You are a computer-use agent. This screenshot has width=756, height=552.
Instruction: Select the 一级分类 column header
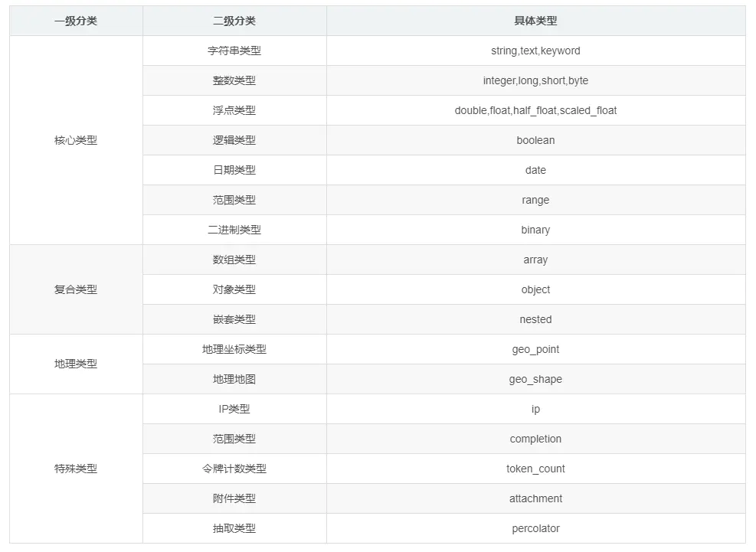click(x=74, y=21)
